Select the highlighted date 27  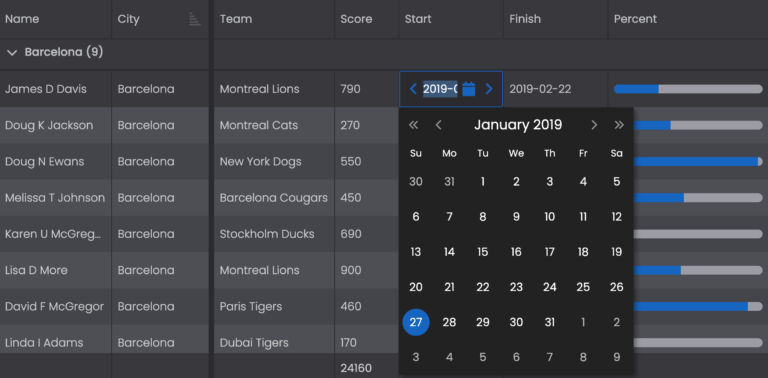(416, 322)
